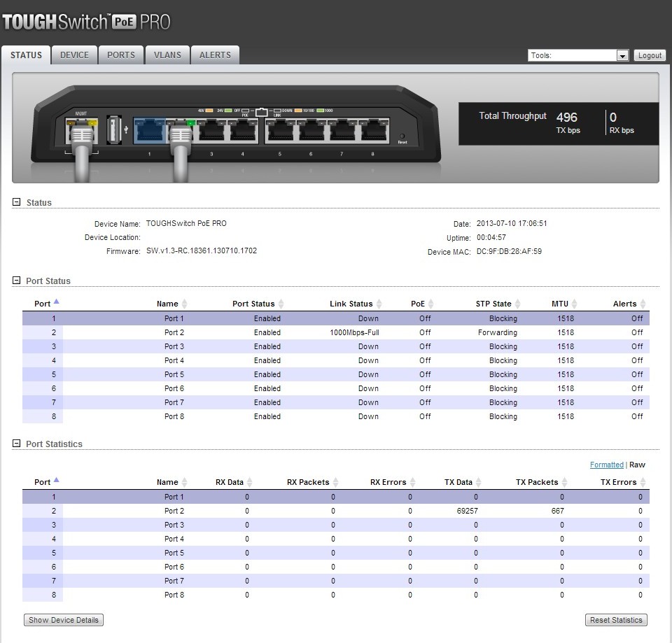Click sort arrows beside RX Errors header
Screen dimensions: 672x643
(413, 482)
